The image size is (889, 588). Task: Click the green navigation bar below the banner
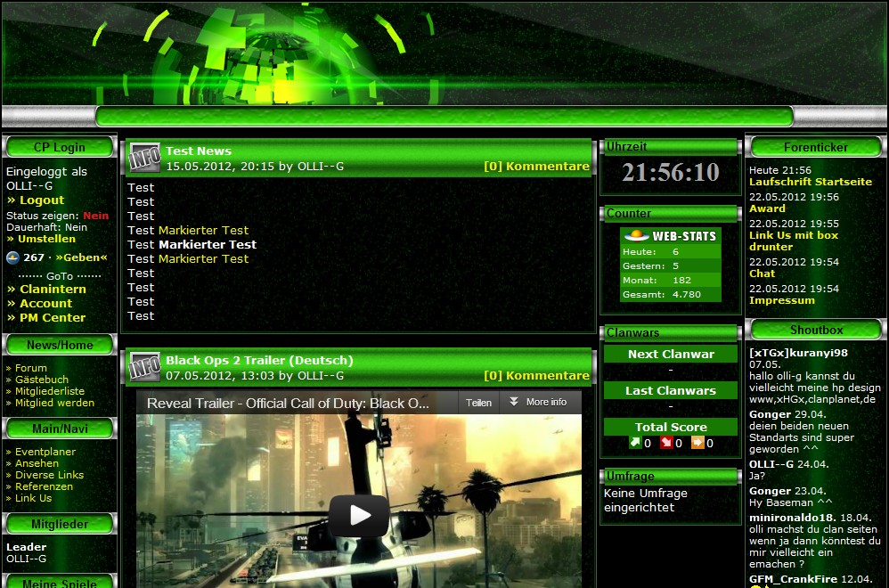pos(444,117)
